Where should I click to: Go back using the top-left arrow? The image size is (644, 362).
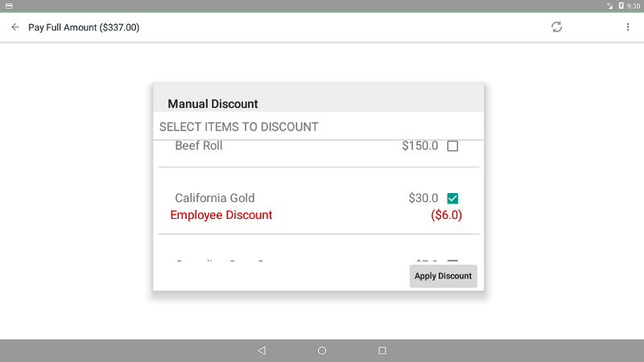[x=15, y=27]
